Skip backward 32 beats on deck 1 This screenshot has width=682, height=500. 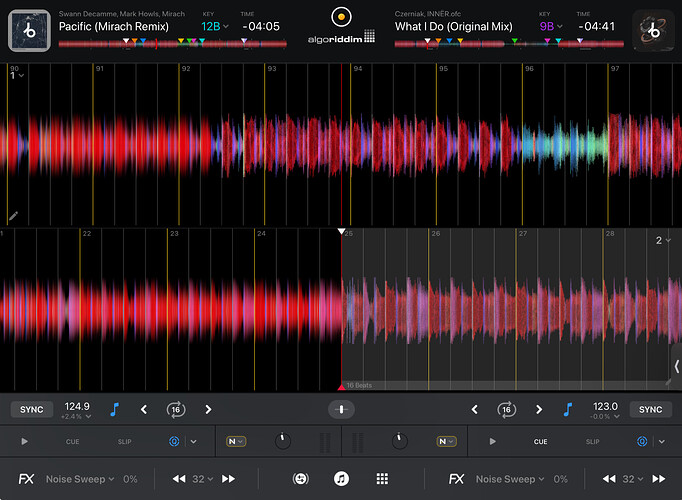(179, 479)
